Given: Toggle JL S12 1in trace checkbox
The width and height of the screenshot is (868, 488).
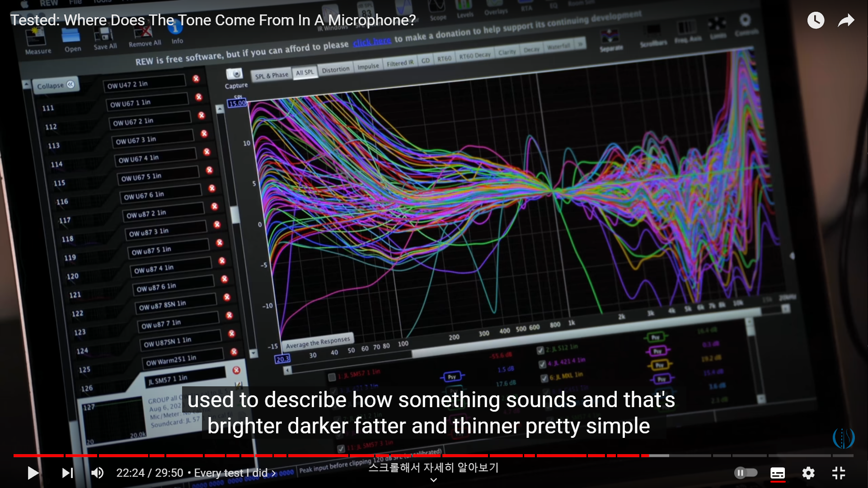Looking at the screenshot, I should pyautogui.click(x=540, y=350).
